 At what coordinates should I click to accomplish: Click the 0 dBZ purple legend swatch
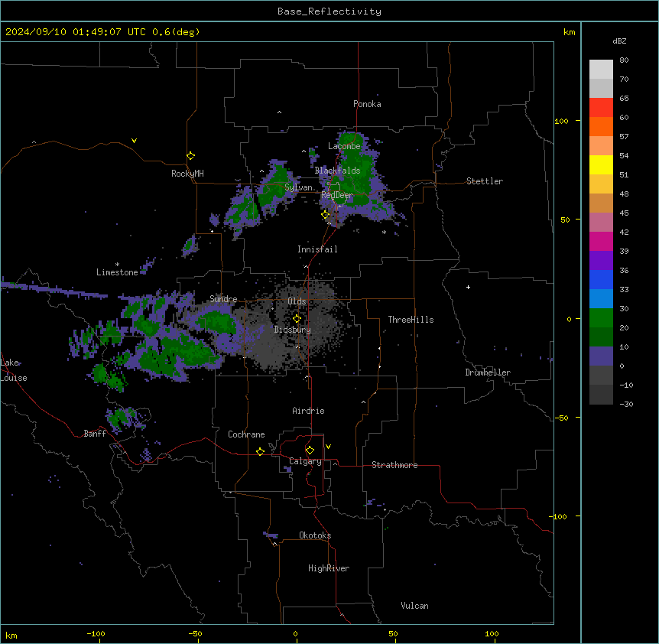pyautogui.click(x=601, y=356)
